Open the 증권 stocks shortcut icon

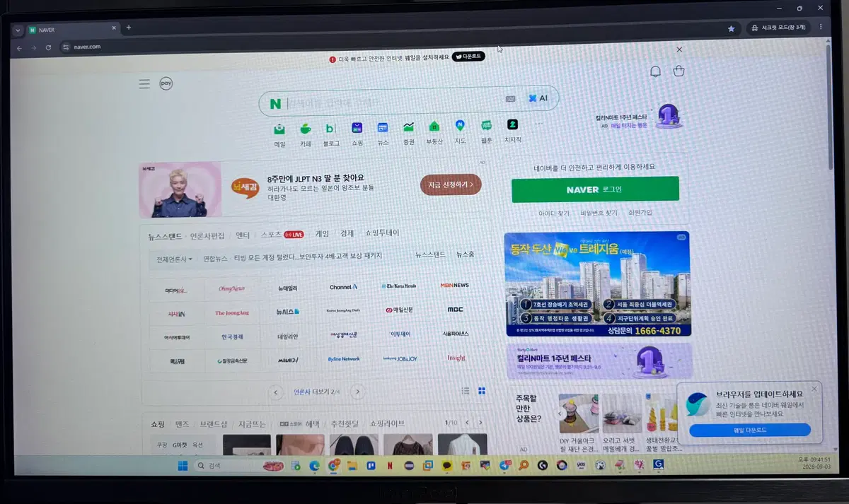tap(408, 127)
